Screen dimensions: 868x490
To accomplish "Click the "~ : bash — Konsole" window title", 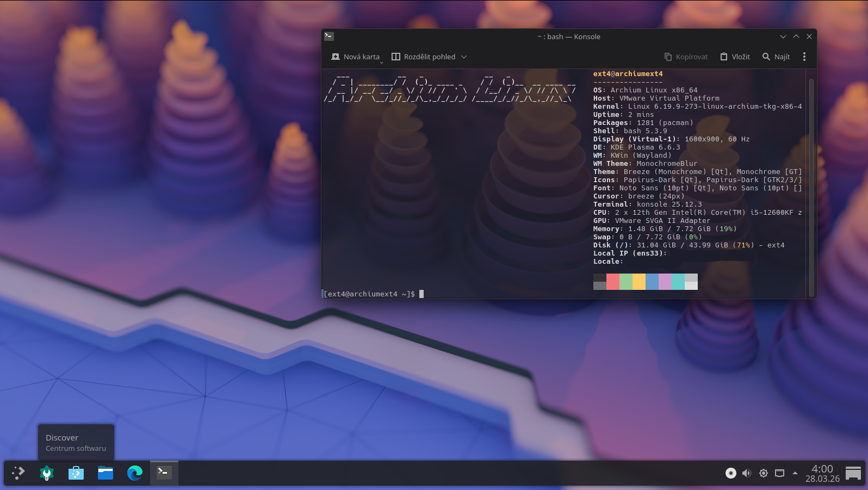I will click(x=569, y=36).
